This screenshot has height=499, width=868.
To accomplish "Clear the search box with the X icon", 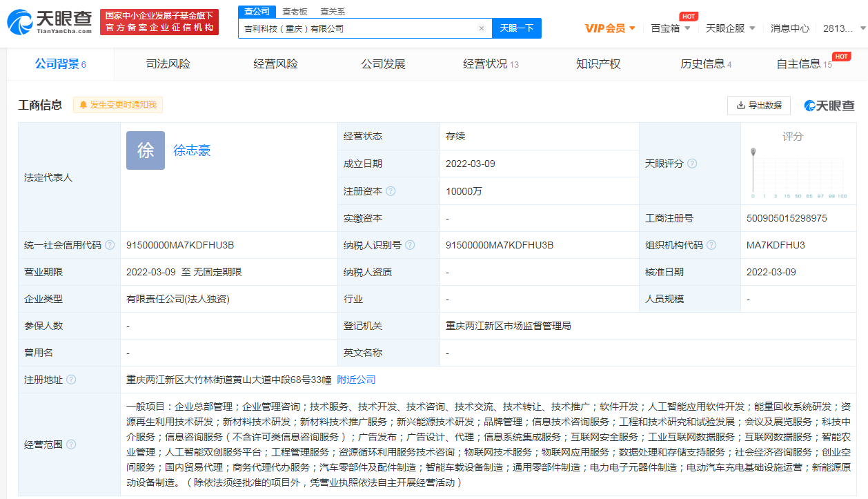I will point(482,28).
